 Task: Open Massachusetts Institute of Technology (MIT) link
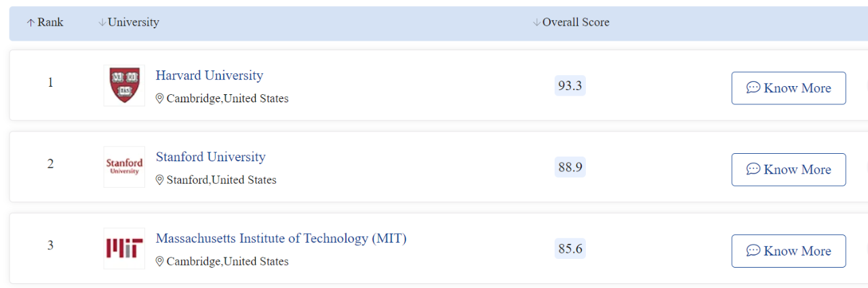click(x=281, y=238)
